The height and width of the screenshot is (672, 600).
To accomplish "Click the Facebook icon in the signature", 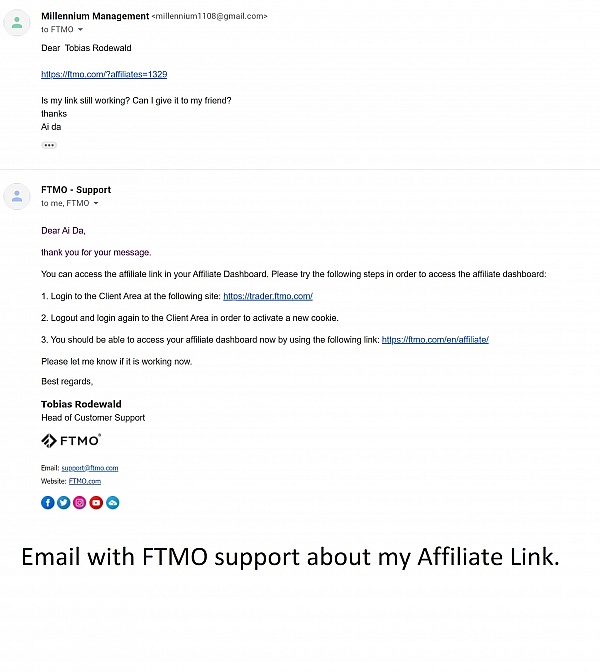I will click(x=48, y=502).
